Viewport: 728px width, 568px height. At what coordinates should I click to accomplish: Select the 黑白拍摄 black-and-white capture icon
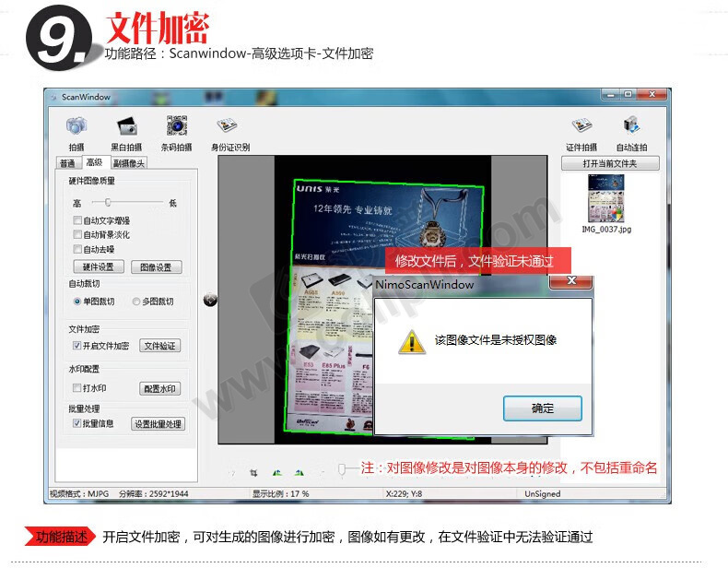coord(126,126)
